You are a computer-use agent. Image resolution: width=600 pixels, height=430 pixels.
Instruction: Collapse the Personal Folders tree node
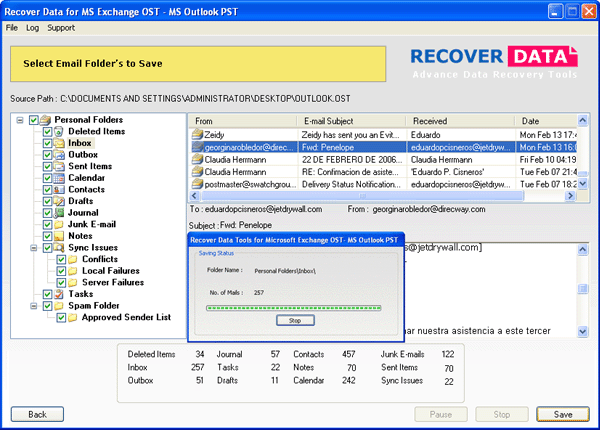(20, 121)
